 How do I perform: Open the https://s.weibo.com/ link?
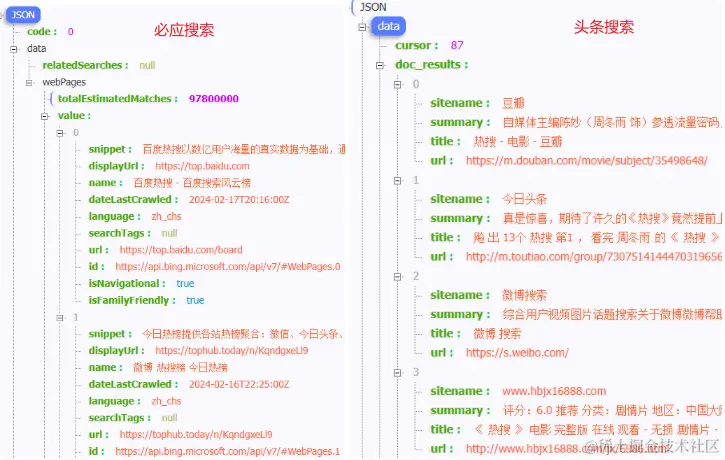pyautogui.click(x=517, y=353)
